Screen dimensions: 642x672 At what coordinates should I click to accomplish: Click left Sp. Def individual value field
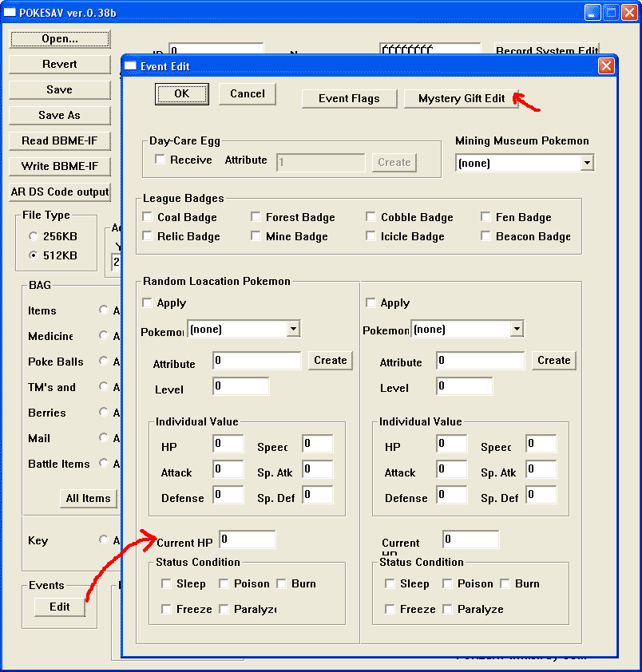click(x=317, y=495)
